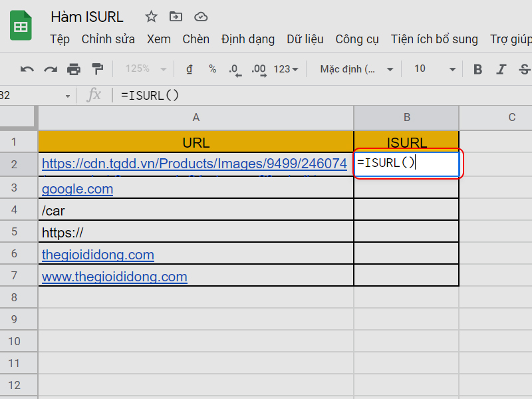
Task: Print the spreadsheet using the printer icon
Action: [x=74, y=69]
